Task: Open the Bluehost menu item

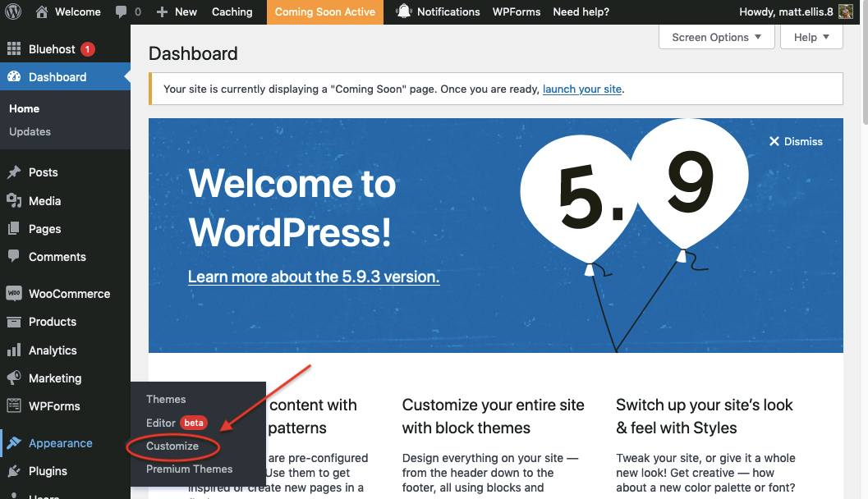Action: click(52, 49)
